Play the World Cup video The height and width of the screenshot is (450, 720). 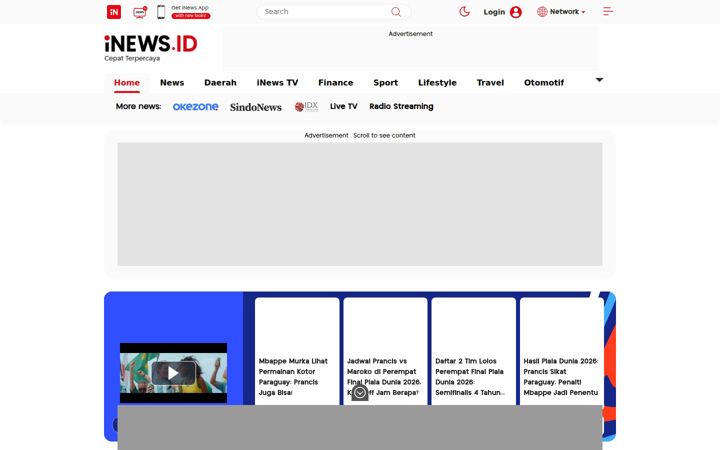pyautogui.click(x=173, y=373)
